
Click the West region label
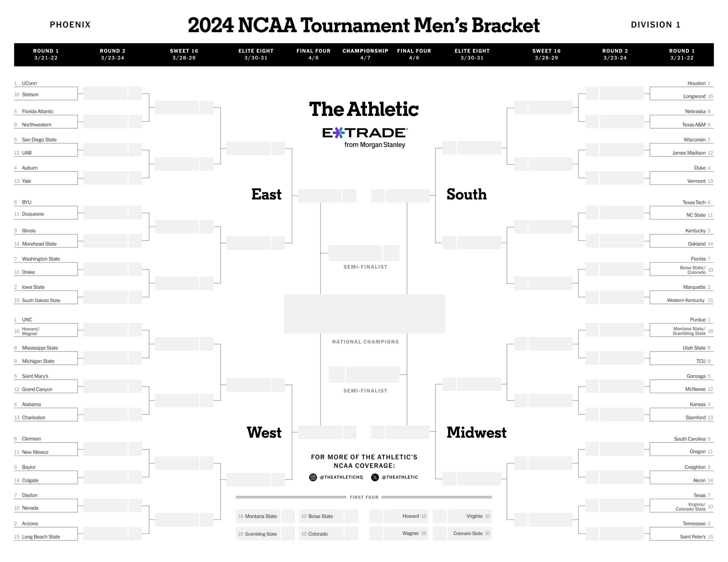point(264,432)
